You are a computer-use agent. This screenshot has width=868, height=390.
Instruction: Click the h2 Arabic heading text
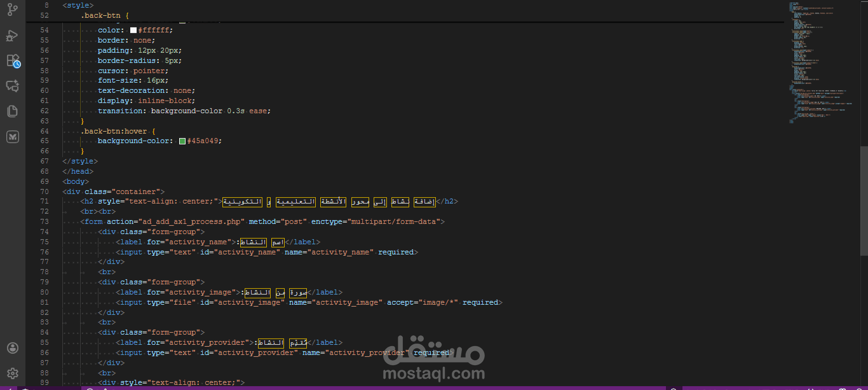click(328, 202)
